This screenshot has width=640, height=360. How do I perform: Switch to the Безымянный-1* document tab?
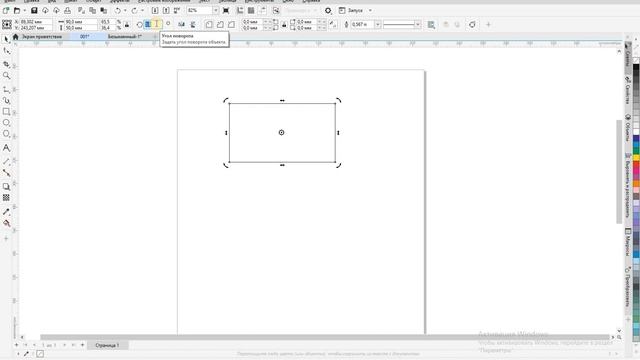click(x=124, y=36)
